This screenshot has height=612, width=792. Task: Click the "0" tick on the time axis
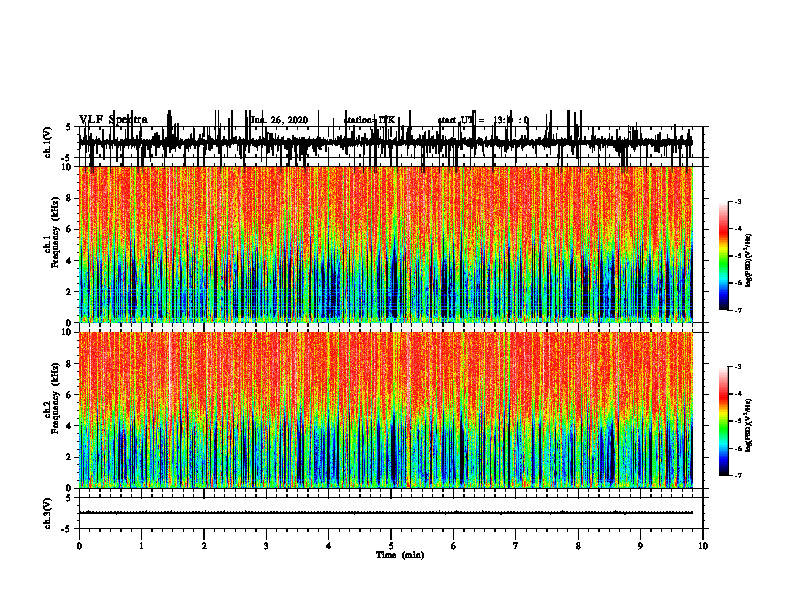pyautogui.click(x=79, y=546)
